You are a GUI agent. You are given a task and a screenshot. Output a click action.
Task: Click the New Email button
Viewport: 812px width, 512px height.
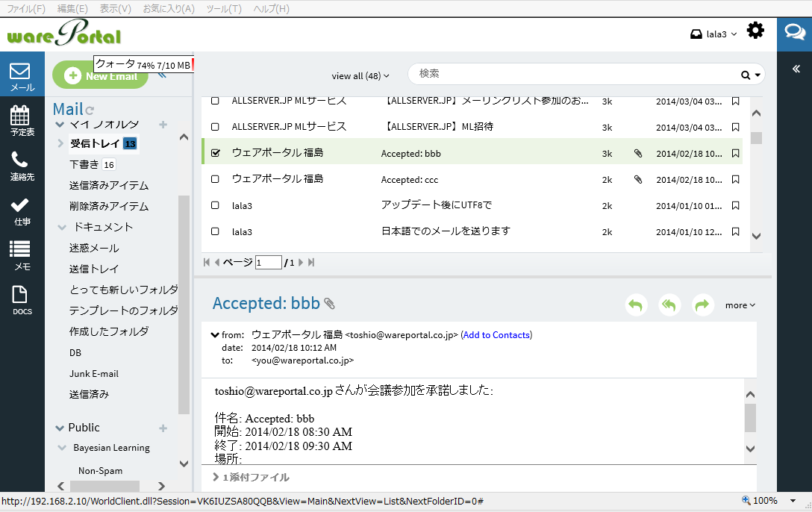click(x=101, y=76)
